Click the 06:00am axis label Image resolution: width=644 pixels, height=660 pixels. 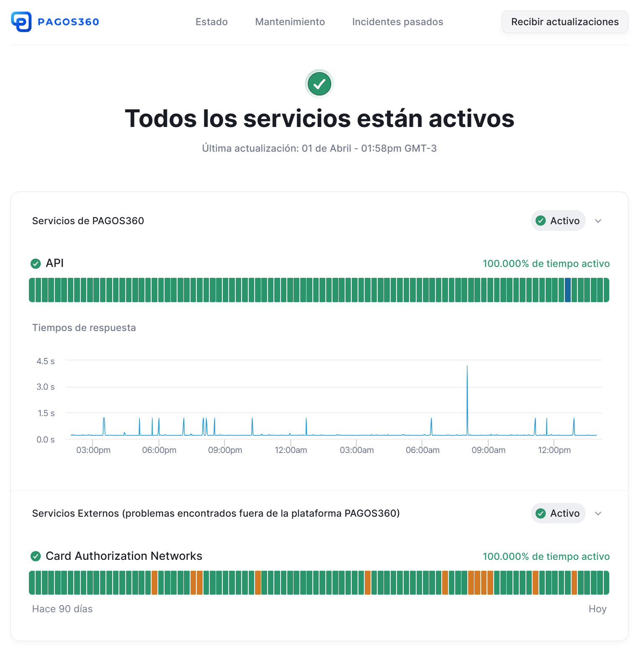pos(422,450)
